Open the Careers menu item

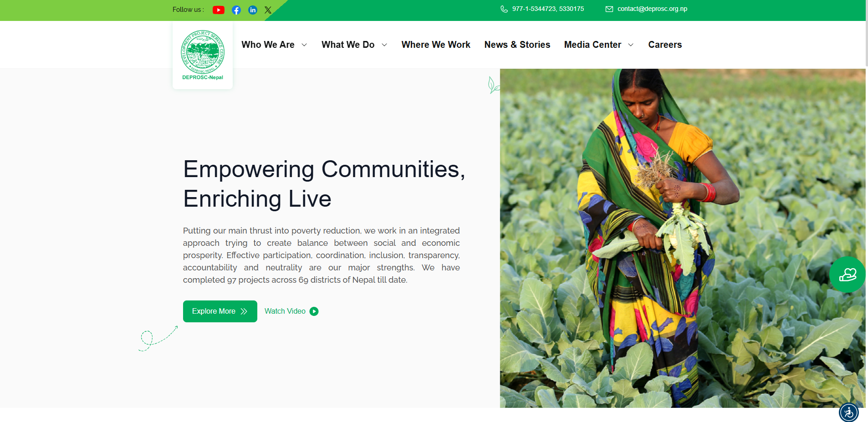pos(664,45)
